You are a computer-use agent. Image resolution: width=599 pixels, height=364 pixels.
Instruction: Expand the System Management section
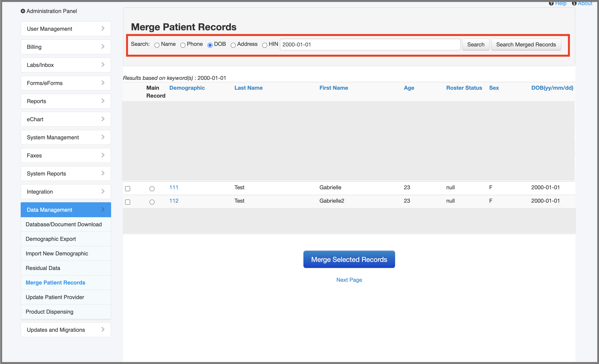(66, 137)
